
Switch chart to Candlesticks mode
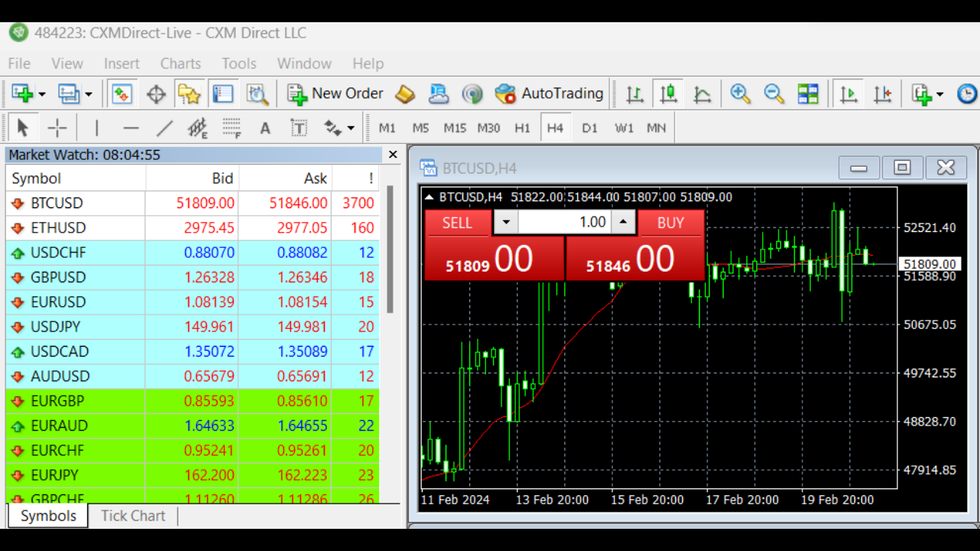[668, 93]
